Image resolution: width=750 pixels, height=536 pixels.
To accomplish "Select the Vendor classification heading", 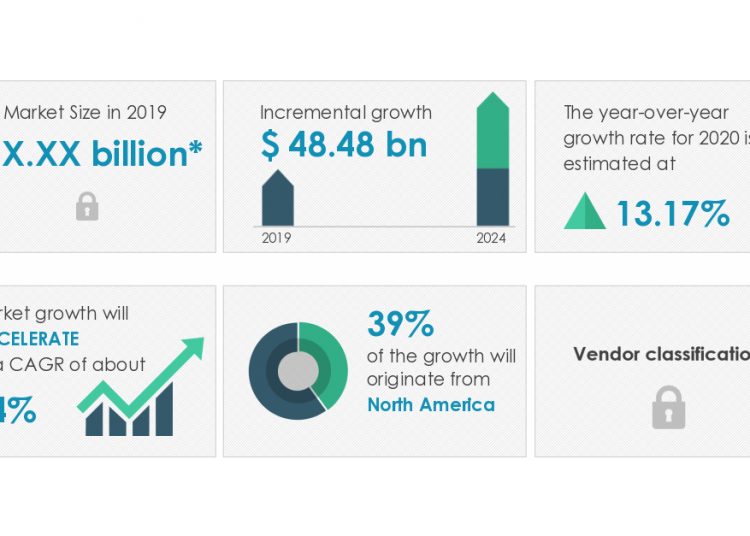I will (x=661, y=353).
